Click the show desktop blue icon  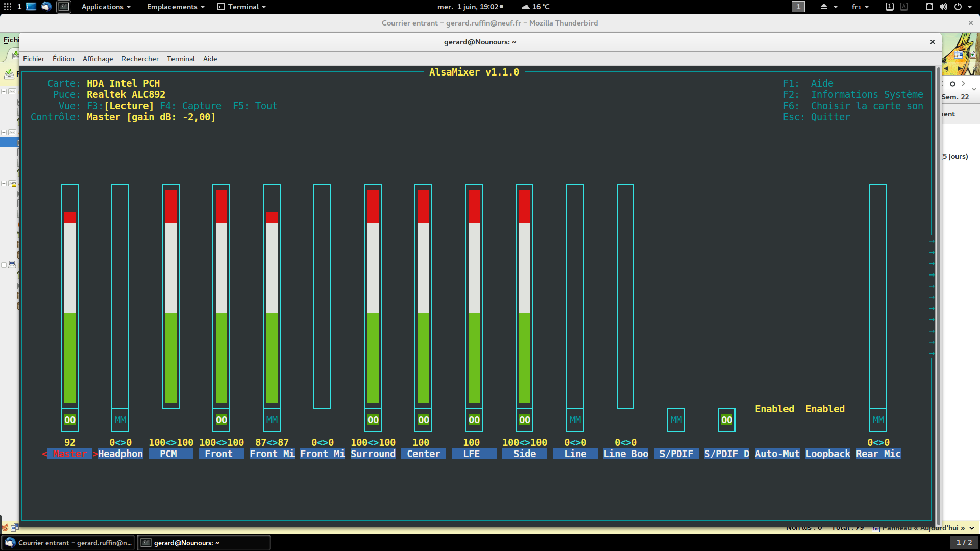tap(31, 7)
